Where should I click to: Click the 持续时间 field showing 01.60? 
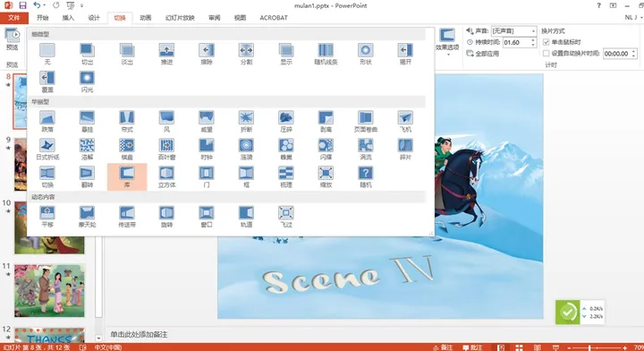pyautogui.click(x=516, y=42)
